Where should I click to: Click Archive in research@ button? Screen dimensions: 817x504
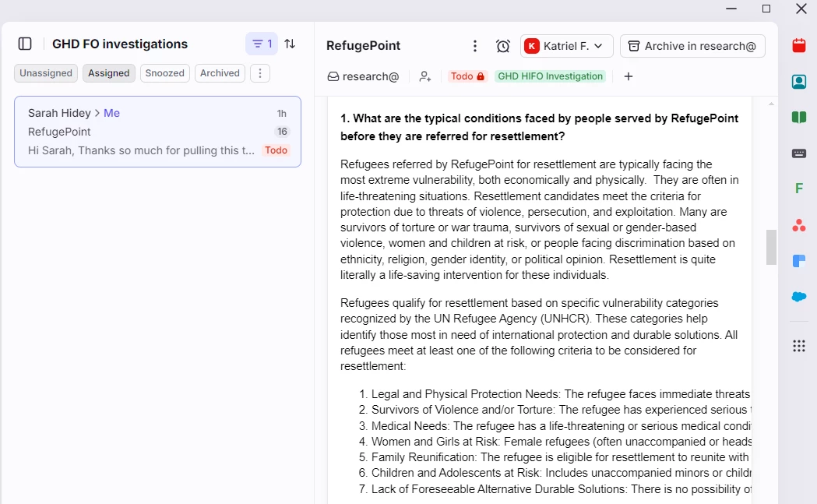point(692,46)
